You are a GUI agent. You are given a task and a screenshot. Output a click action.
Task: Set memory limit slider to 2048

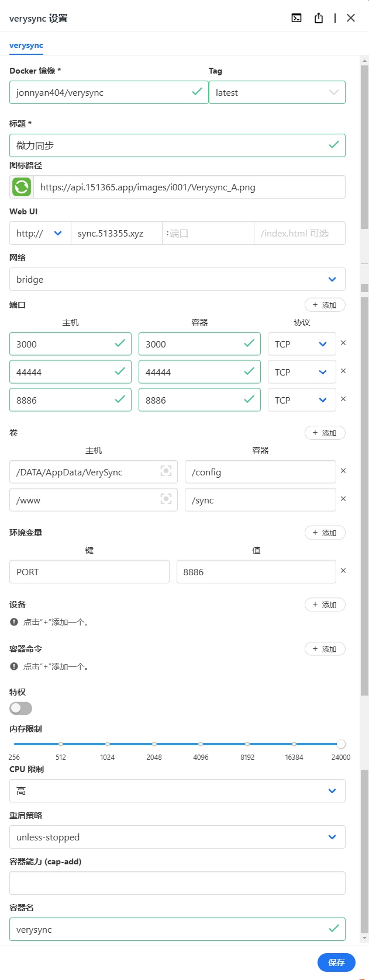[x=154, y=744]
